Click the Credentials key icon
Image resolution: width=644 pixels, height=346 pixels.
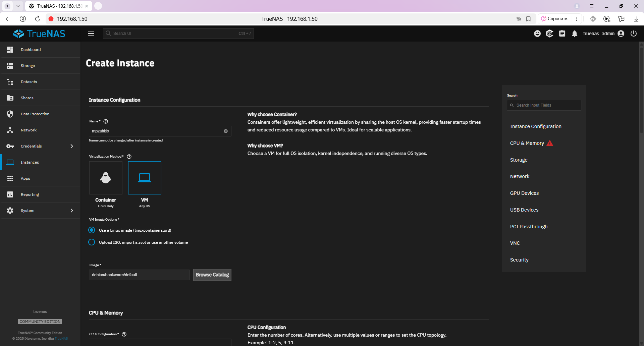(10, 146)
